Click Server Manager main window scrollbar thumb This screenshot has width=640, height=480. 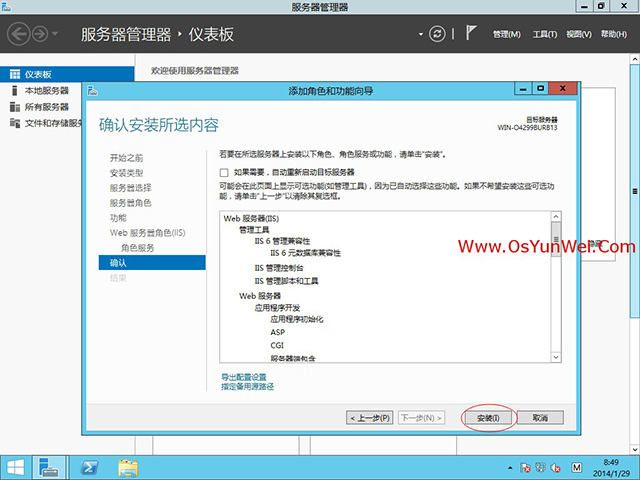(x=635, y=191)
